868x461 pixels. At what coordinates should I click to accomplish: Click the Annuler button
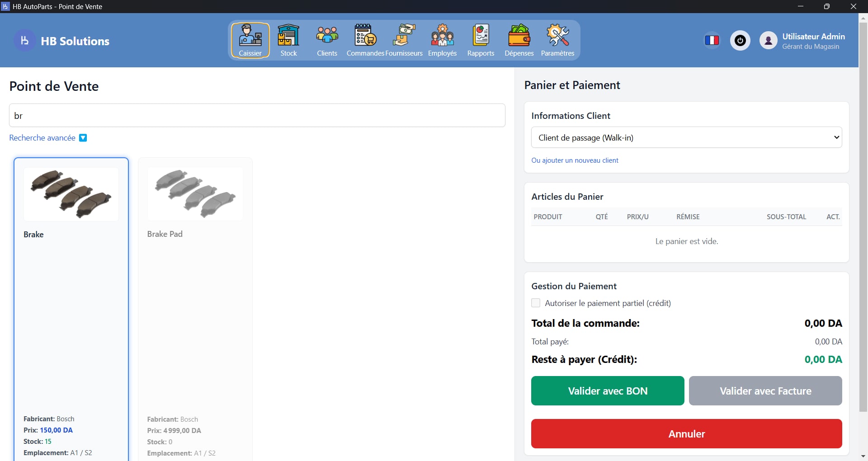[x=686, y=433]
